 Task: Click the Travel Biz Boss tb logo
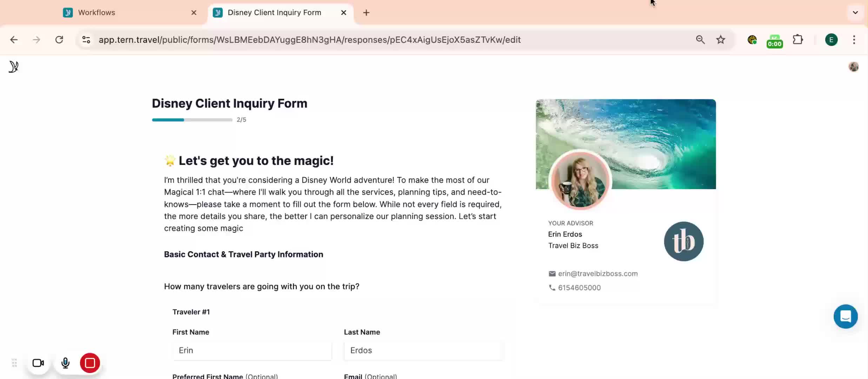(684, 241)
